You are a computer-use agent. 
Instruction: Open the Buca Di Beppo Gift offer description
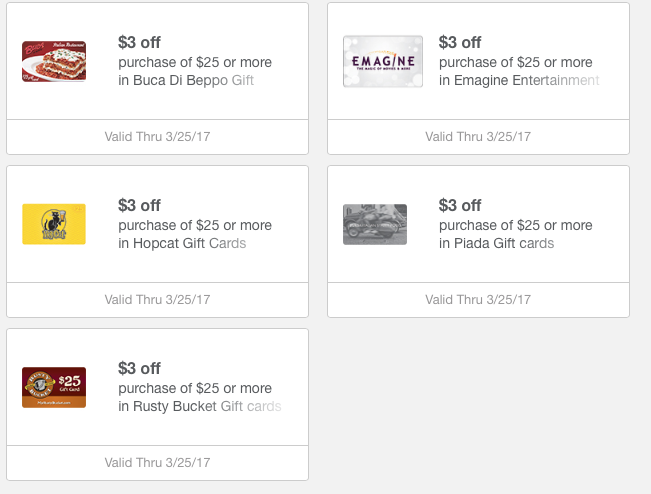[x=195, y=71]
